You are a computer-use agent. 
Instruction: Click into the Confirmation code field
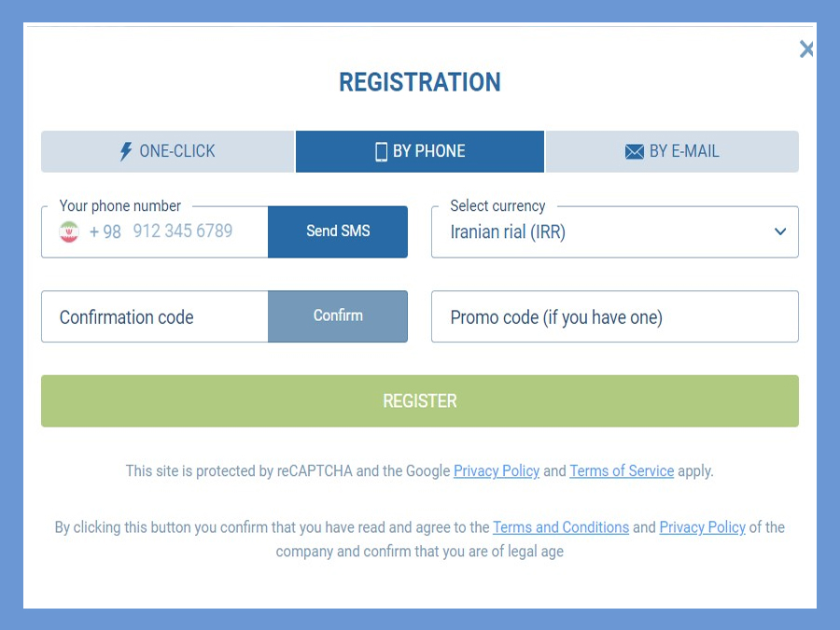pos(155,316)
